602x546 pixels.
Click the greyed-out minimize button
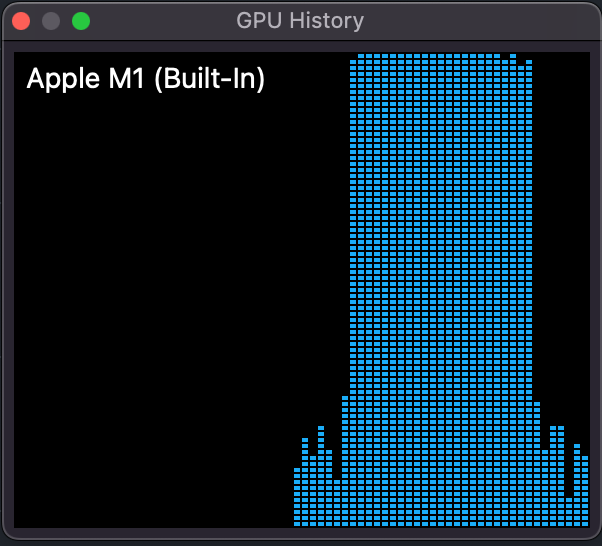click(x=51, y=21)
